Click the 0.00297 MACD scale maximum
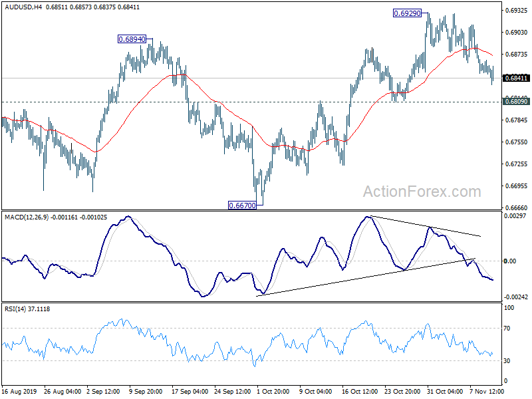 (515, 215)
